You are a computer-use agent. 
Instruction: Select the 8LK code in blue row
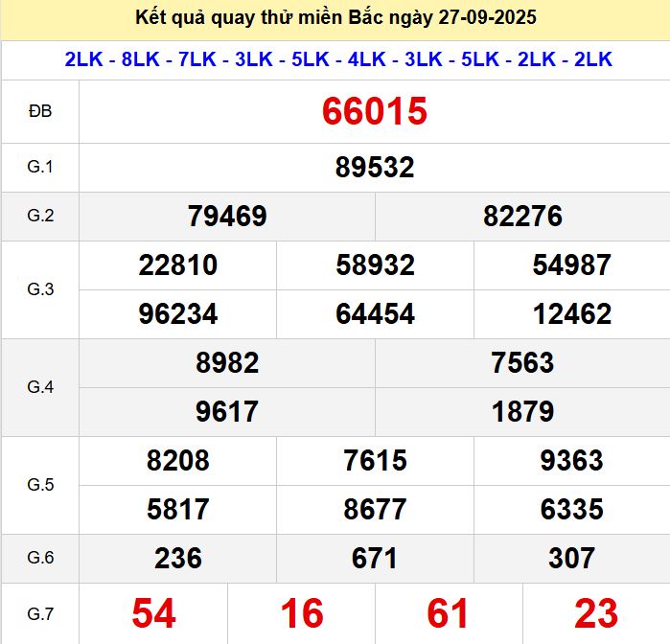click(x=140, y=59)
